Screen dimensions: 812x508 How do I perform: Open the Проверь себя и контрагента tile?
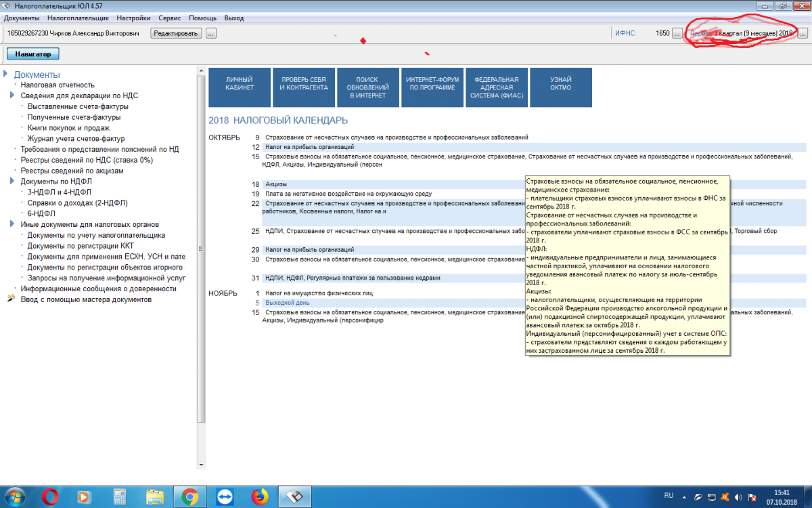304,87
